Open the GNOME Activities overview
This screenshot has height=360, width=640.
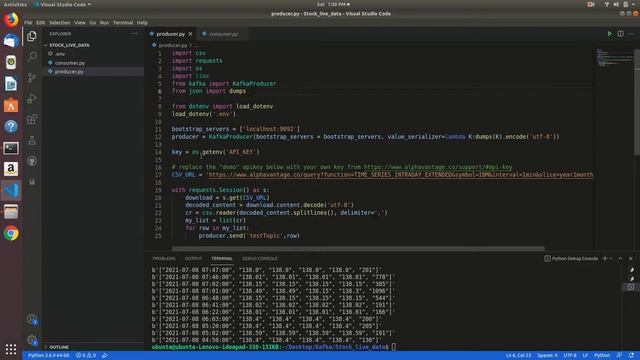coord(15,4)
